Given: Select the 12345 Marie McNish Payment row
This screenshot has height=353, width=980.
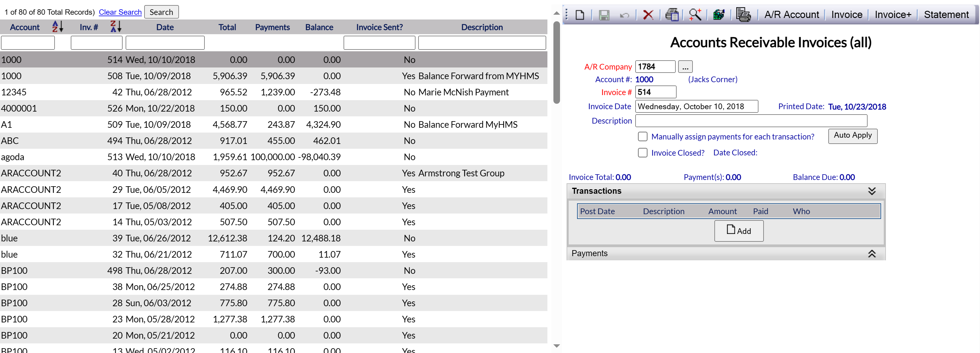Looking at the screenshot, I should [273, 92].
